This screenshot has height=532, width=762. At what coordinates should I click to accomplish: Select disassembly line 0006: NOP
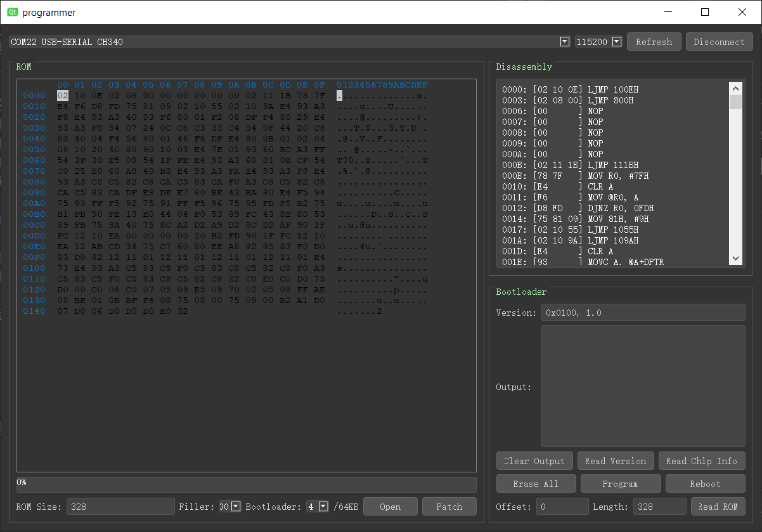pos(552,111)
